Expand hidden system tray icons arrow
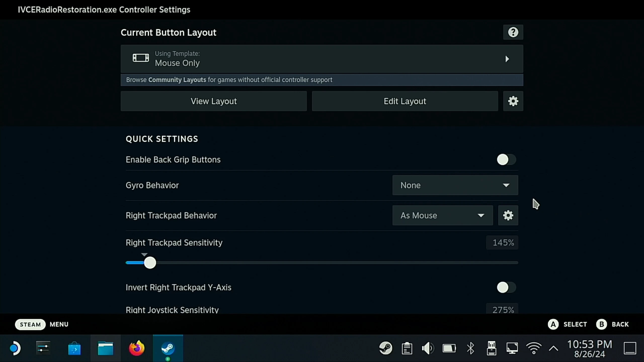 coord(553,348)
